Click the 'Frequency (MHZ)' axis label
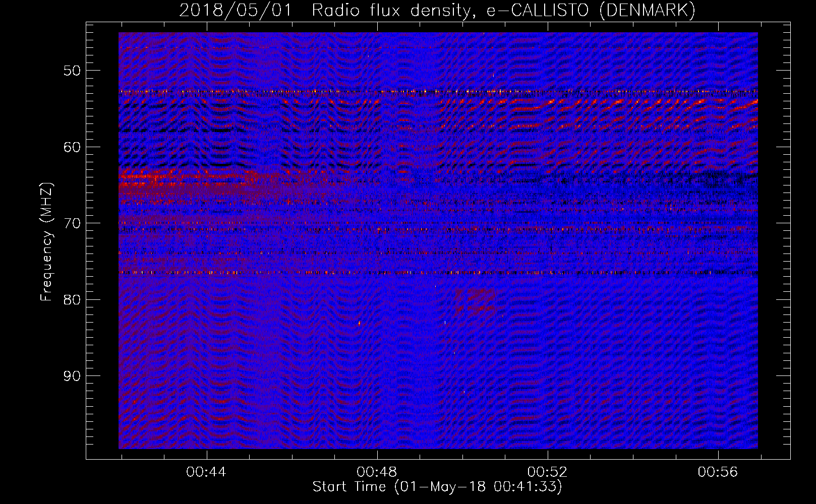Viewport: 816px width, 504px height. 46,242
